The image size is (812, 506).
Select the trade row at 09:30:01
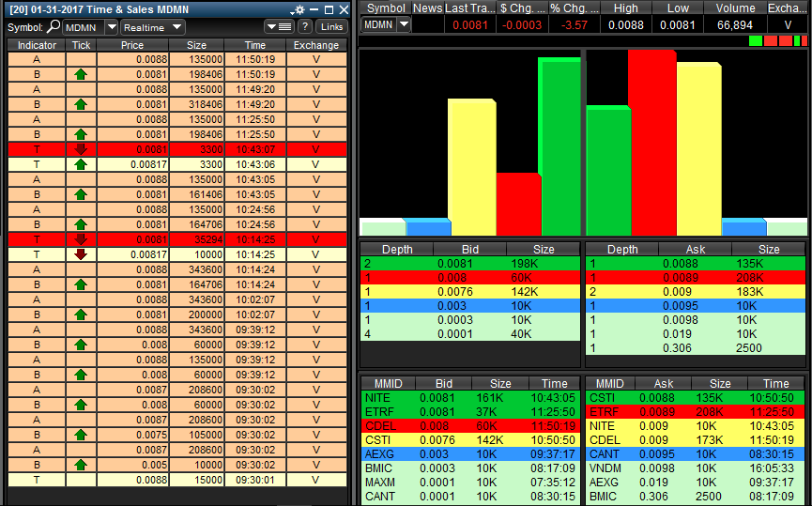tap(177, 480)
